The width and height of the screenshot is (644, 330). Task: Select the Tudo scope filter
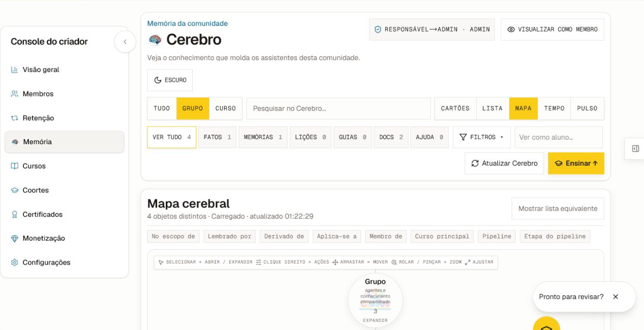(x=162, y=109)
